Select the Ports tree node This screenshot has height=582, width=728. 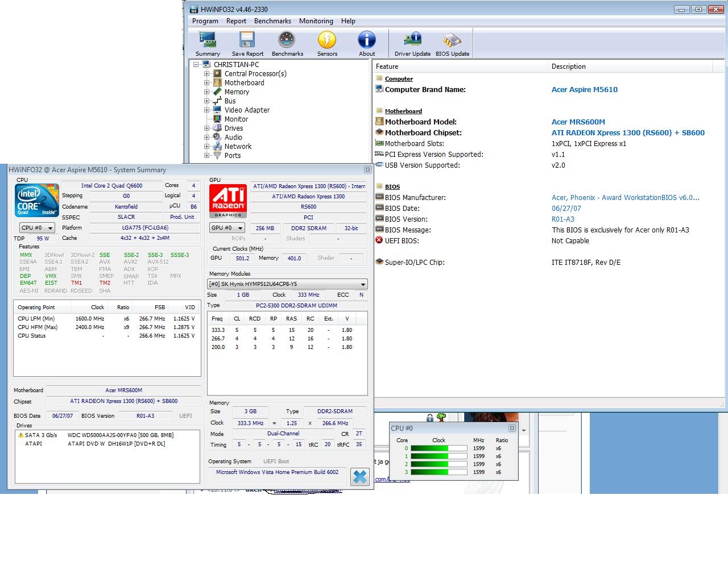[x=232, y=156]
